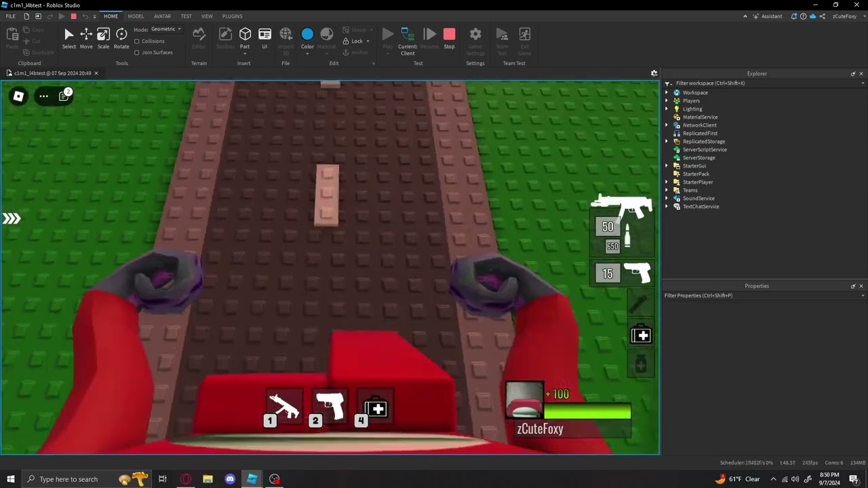This screenshot has height=488, width=868.
Task: Close the Explorer panel
Action: coord(861,74)
